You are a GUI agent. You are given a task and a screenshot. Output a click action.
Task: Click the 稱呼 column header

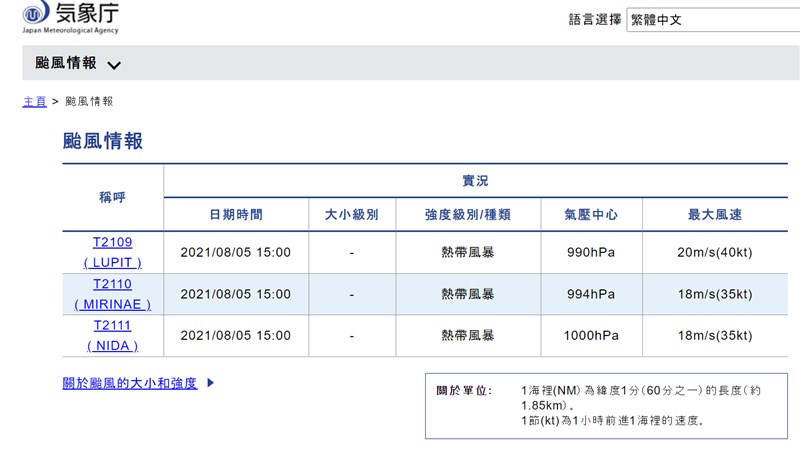pos(112,198)
